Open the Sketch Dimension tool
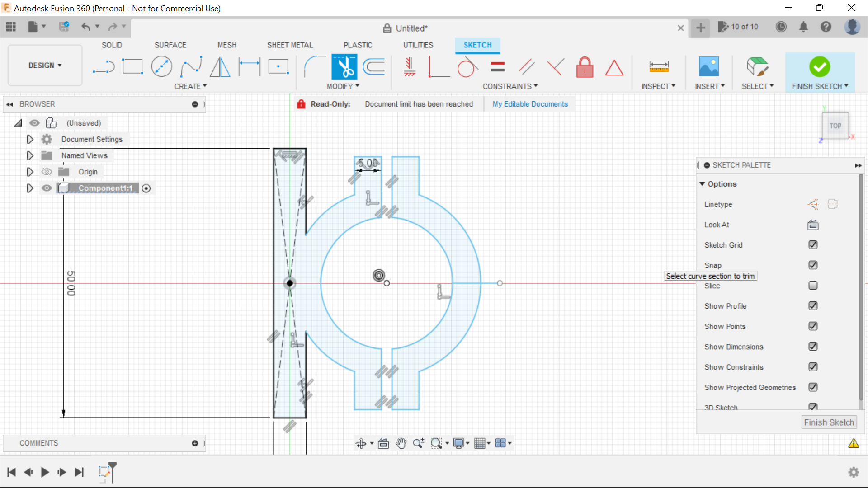 (249, 66)
